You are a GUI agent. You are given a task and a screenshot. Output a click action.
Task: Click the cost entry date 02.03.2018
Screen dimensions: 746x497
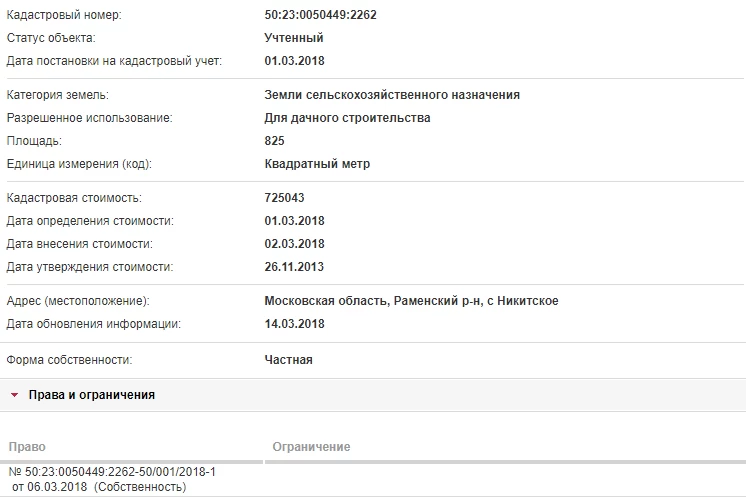coord(294,244)
